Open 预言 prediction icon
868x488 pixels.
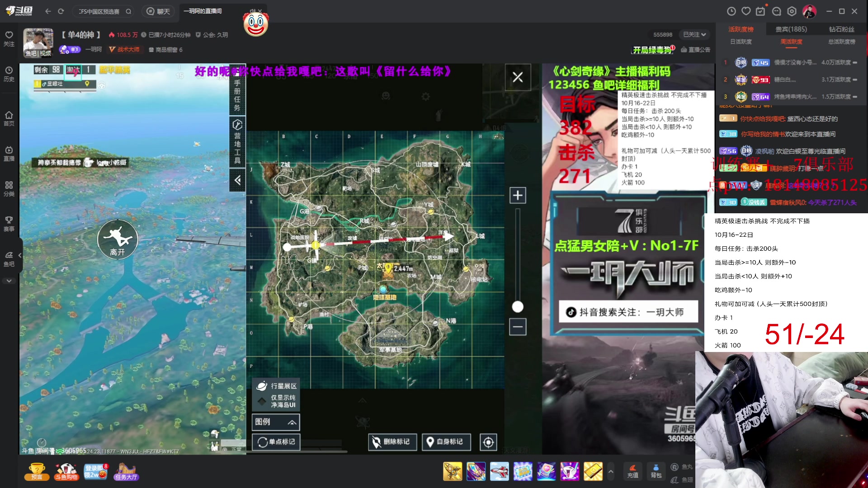pos(37,471)
